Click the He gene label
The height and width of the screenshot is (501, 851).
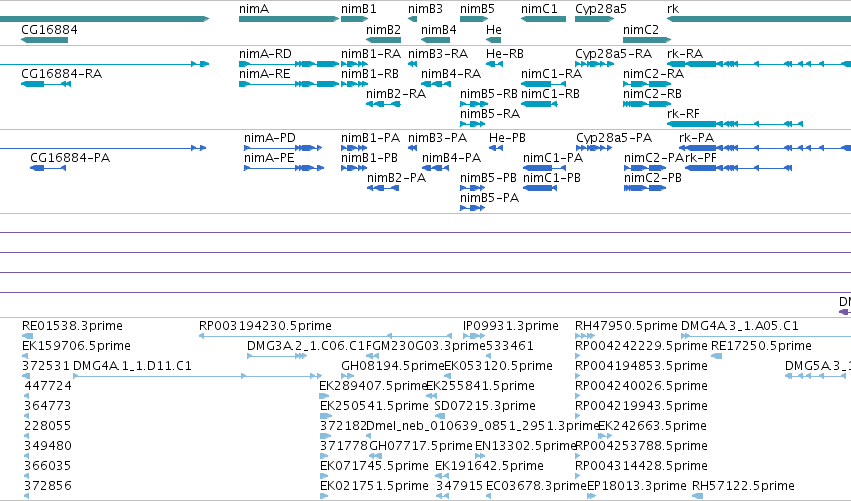click(494, 30)
